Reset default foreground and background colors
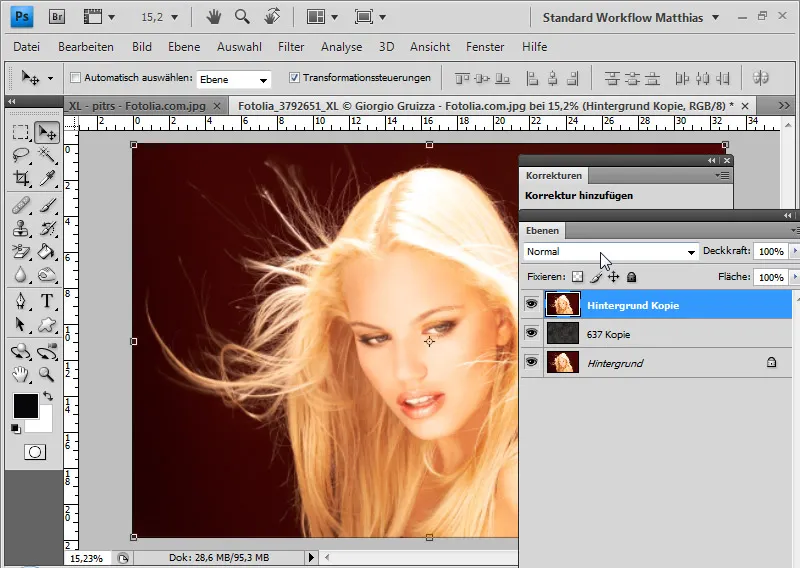 (x=15, y=429)
